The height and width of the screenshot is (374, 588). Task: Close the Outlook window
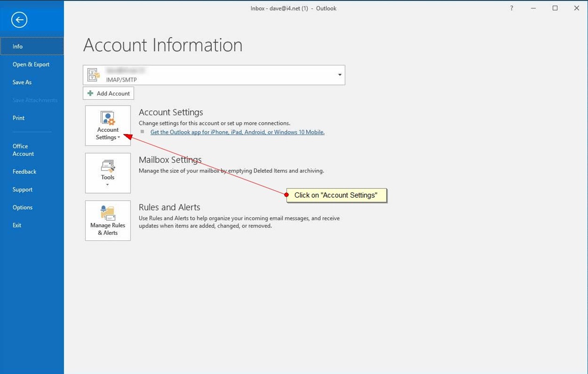click(576, 8)
